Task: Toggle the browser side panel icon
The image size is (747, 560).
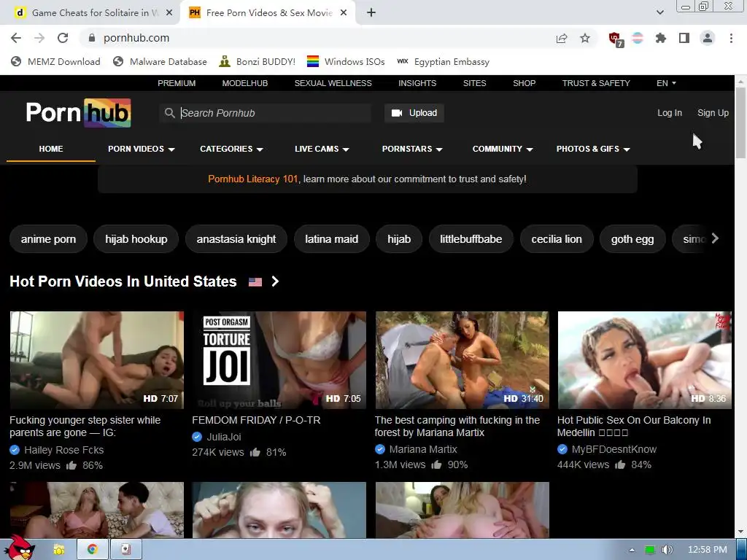Action: (x=684, y=38)
